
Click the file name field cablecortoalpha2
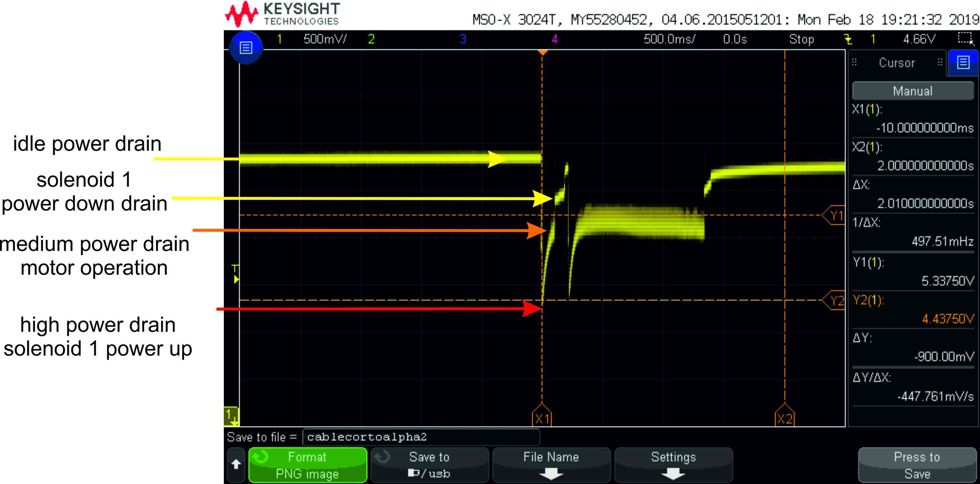421,437
